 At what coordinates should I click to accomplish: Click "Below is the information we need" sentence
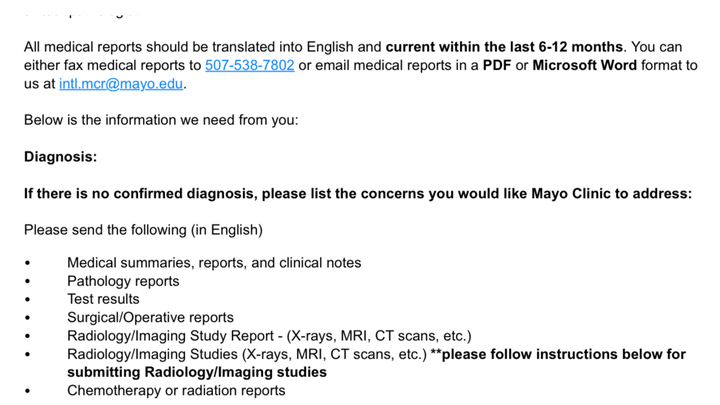click(161, 121)
